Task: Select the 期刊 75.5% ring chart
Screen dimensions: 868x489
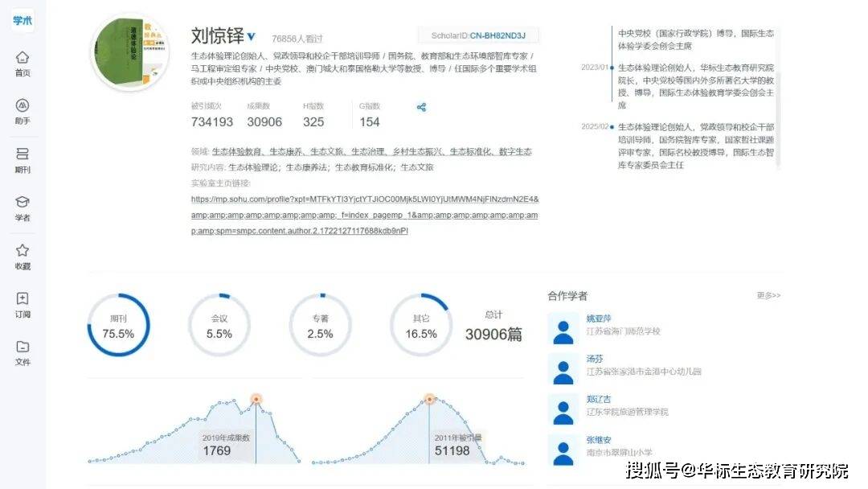Action: click(118, 325)
